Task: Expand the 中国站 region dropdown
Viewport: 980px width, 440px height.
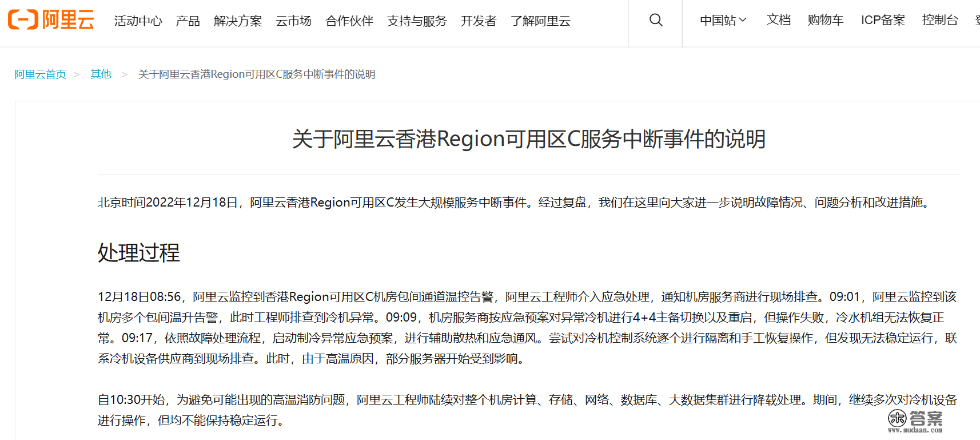Action: tap(723, 20)
